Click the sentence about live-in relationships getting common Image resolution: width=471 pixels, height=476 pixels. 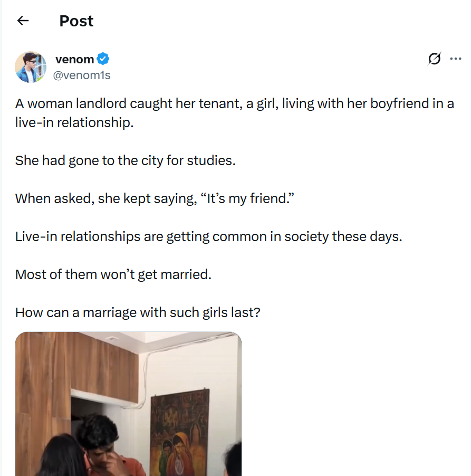point(208,236)
